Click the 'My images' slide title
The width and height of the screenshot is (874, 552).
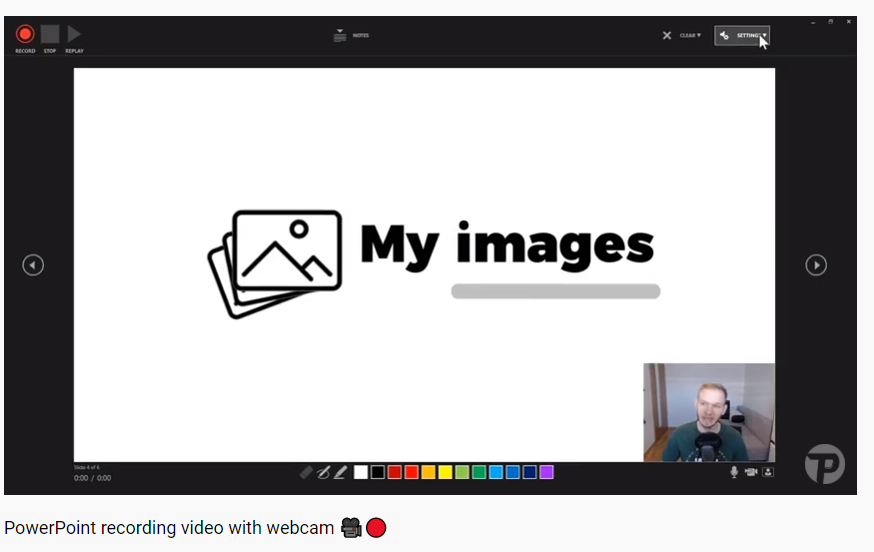point(507,245)
